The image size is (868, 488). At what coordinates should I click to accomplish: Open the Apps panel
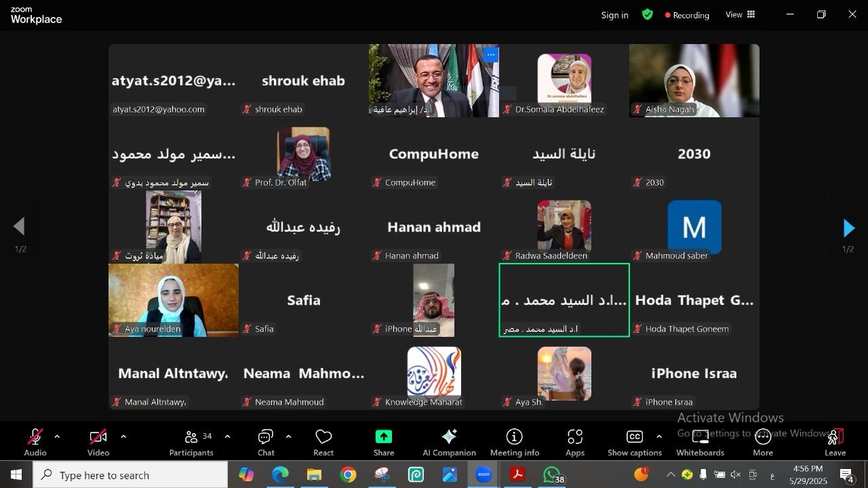tap(575, 442)
